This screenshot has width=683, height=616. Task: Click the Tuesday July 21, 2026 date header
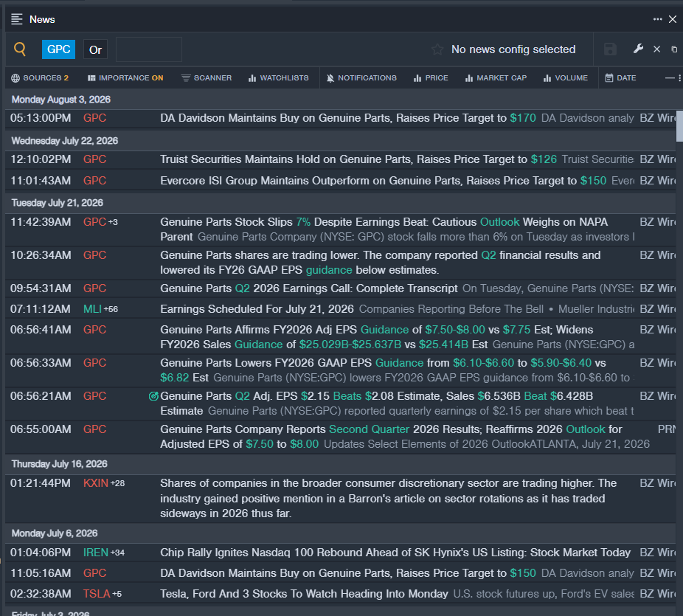point(57,203)
